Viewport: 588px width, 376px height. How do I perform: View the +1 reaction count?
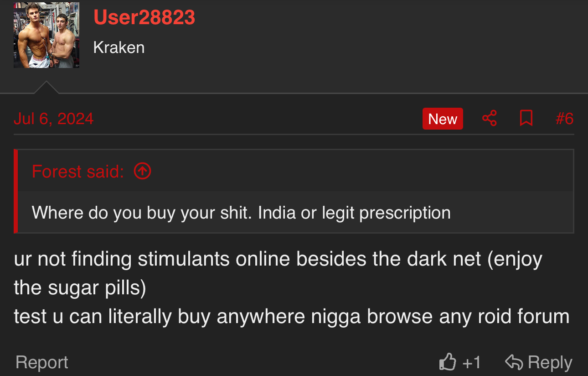pyautogui.click(x=471, y=363)
